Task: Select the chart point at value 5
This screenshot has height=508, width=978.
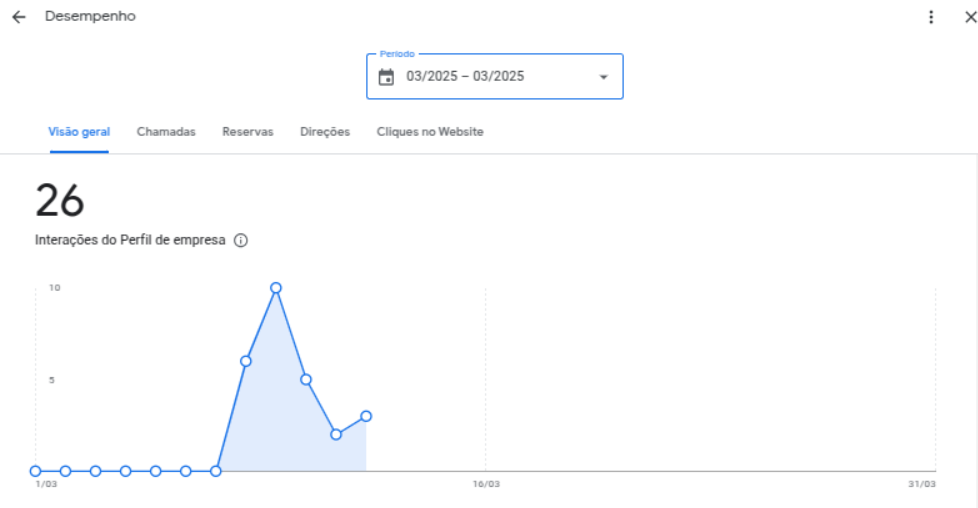Action: [306, 379]
